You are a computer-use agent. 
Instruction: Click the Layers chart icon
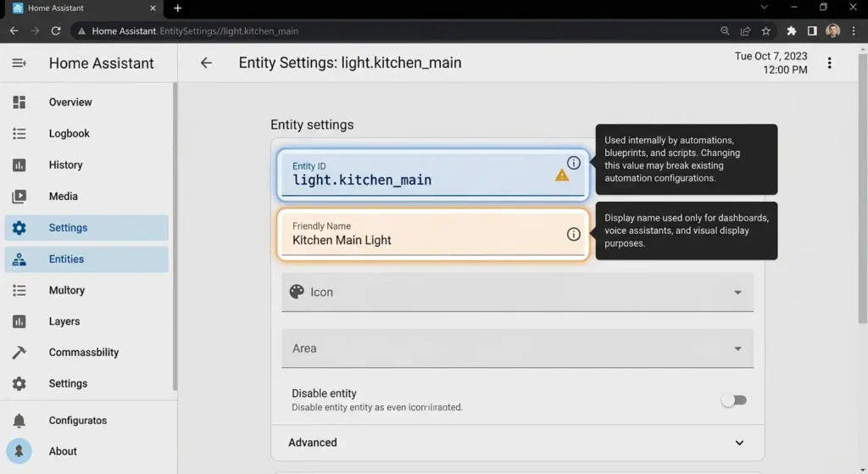[x=19, y=321]
